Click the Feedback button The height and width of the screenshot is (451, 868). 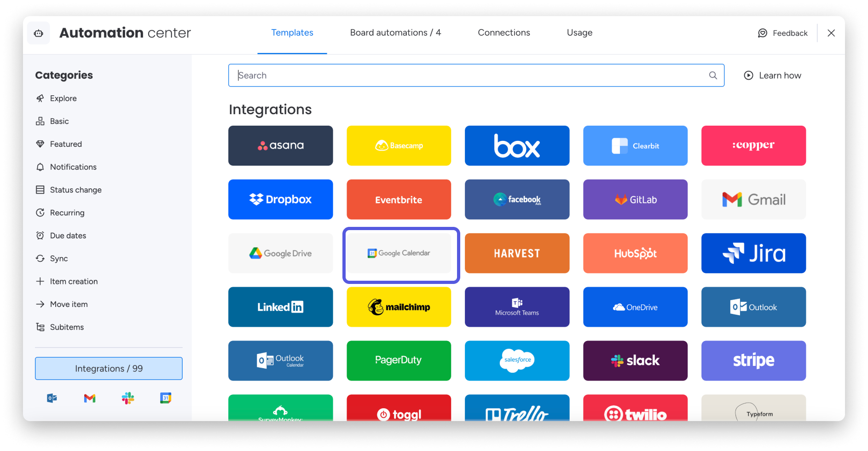coord(783,33)
